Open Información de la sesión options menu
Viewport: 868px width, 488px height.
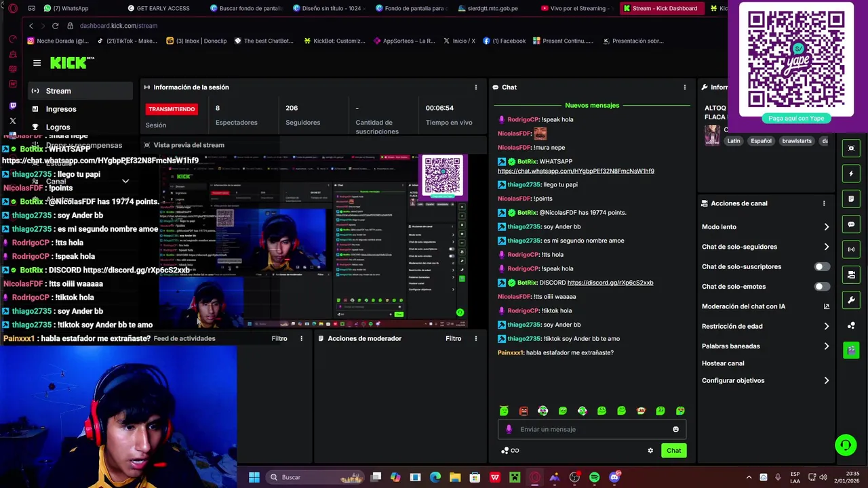(475, 87)
